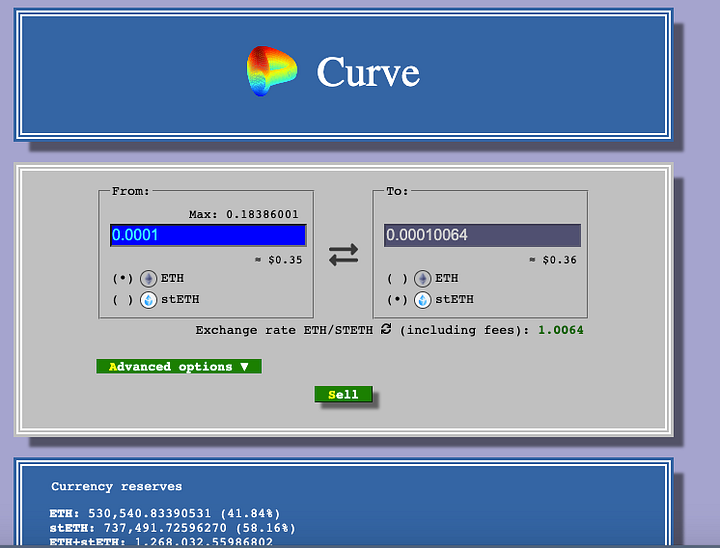Expand Advanced options
This screenshot has width=720, height=548.
[x=179, y=367]
